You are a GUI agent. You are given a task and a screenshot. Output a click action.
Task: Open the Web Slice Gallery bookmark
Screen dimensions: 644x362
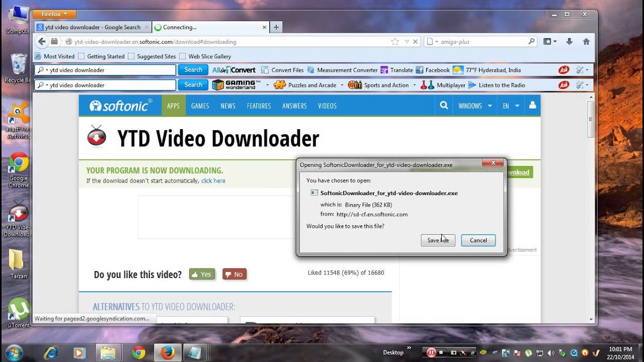click(x=205, y=56)
